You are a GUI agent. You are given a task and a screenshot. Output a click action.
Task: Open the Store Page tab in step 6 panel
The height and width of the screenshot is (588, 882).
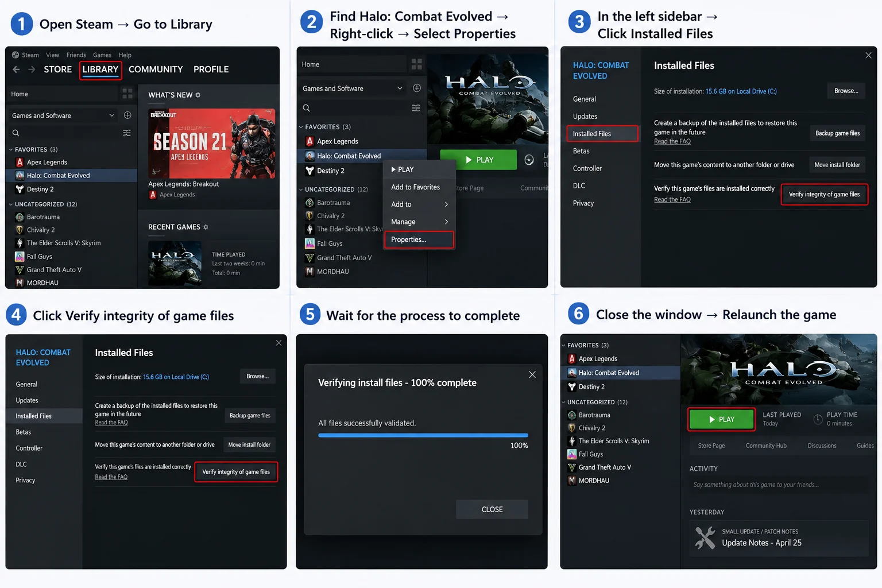tap(711, 446)
